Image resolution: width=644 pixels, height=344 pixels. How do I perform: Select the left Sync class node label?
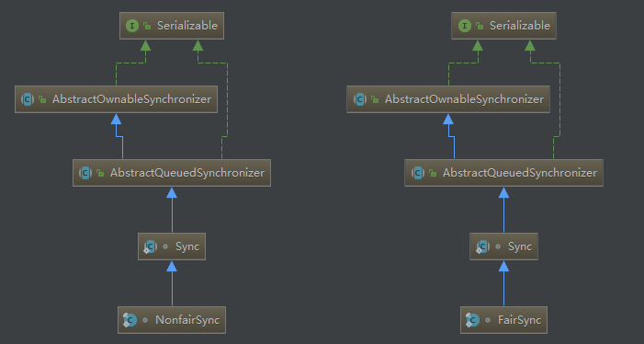click(187, 247)
